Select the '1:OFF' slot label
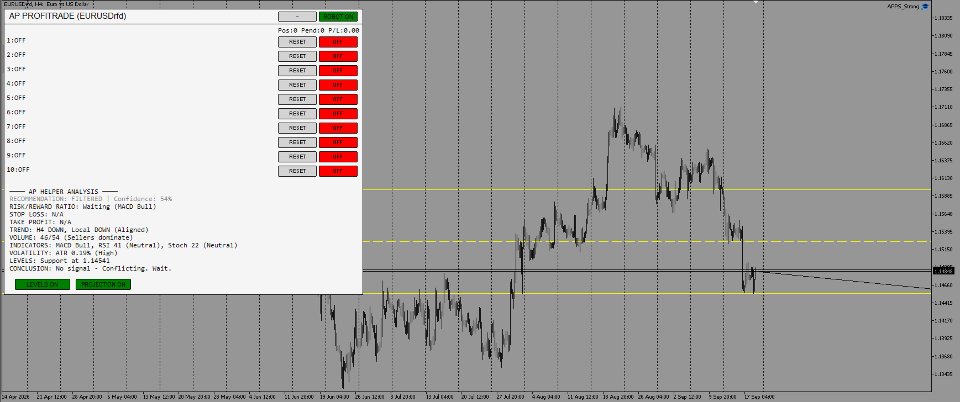 tap(17, 41)
